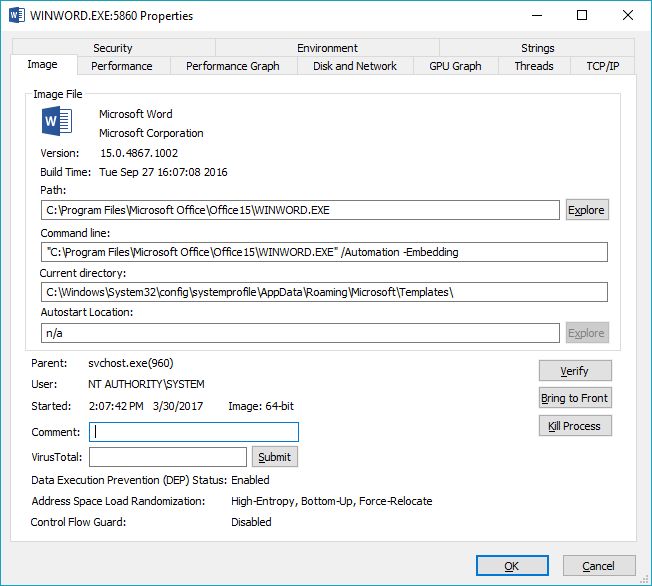Click the Microsoft Word image file icon
Image resolution: width=652 pixels, height=586 pixels.
pos(57,121)
